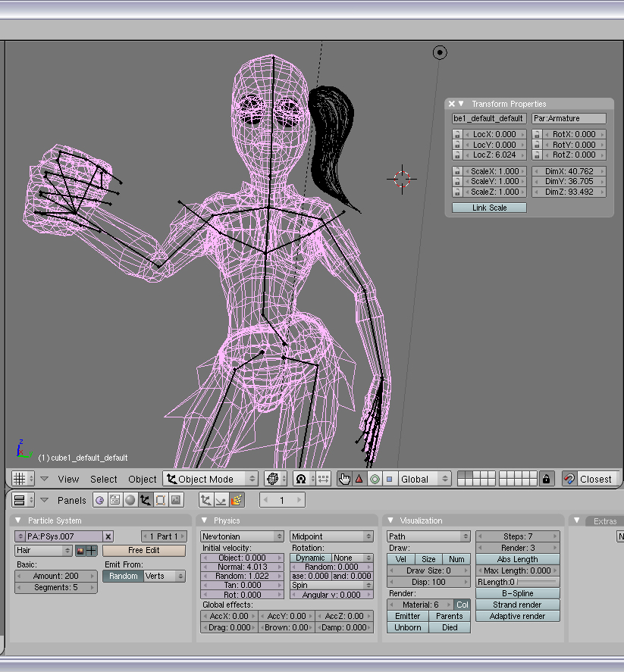
Task: Open the Script context icon
Action: [x=115, y=500]
